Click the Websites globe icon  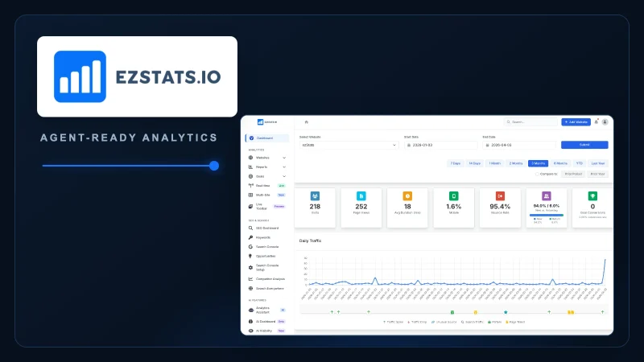pyautogui.click(x=250, y=158)
